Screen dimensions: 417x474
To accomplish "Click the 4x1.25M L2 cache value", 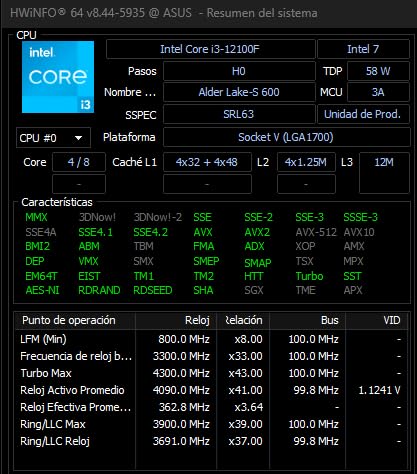I will coord(306,162).
